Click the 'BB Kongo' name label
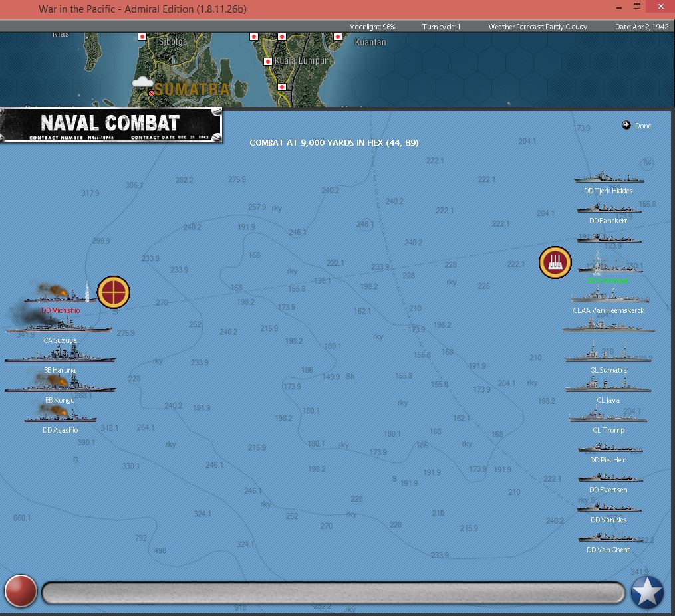The width and height of the screenshot is (675, 616). pos(60,400)
